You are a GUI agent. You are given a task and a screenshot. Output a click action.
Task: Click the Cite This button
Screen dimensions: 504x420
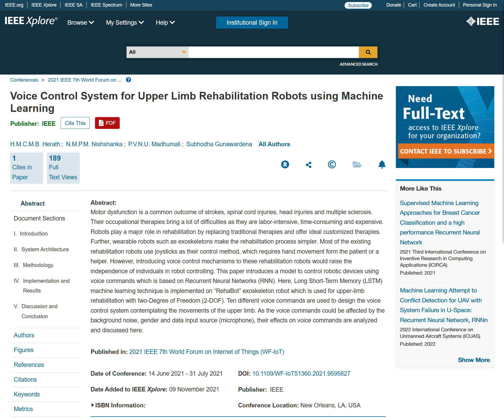75,123
